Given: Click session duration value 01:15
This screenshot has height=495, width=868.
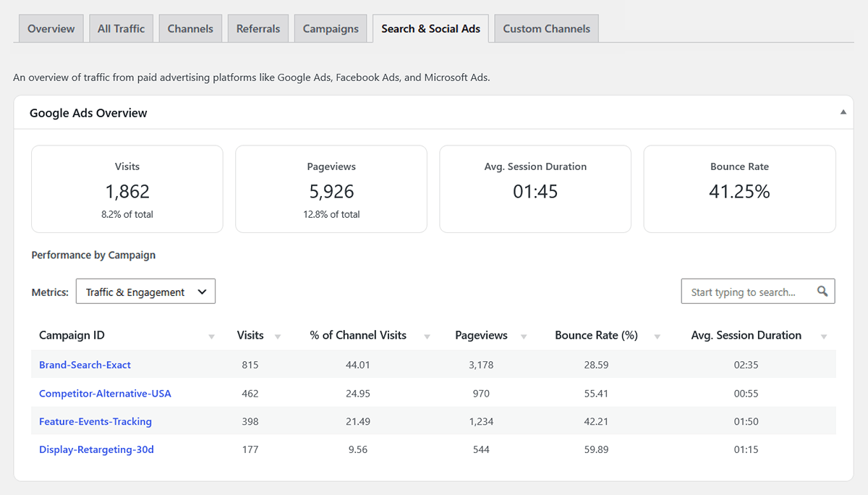Looking at the screenshot, I should click(x=746, y=449).
